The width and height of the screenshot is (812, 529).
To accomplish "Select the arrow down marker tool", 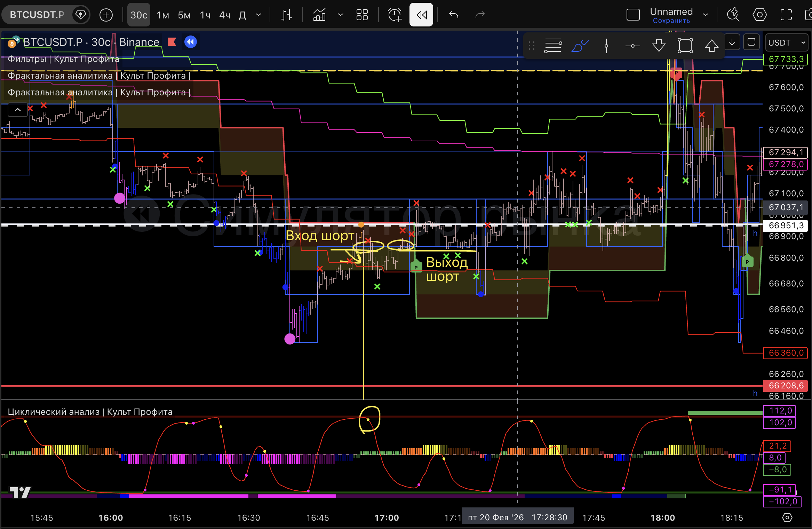I will click(x=659, y=46).
